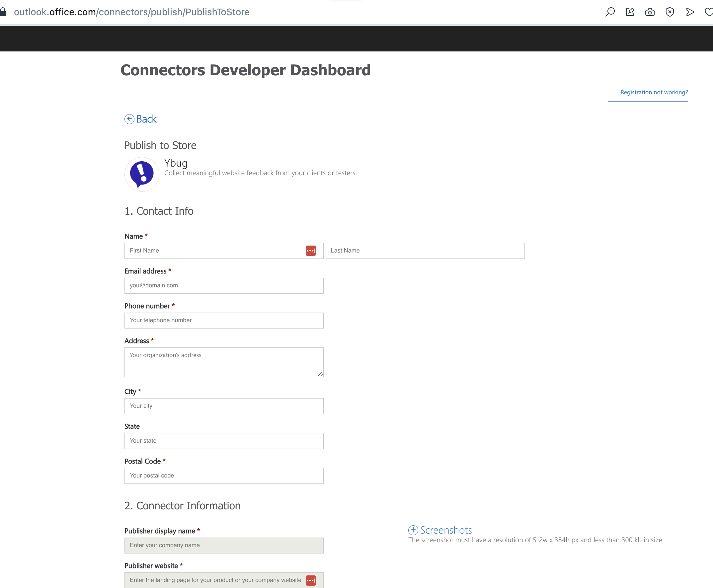This screenshot has width=713, height=588.
Task: Click the heart bookmark icon
Action: [x=709, y=12]
